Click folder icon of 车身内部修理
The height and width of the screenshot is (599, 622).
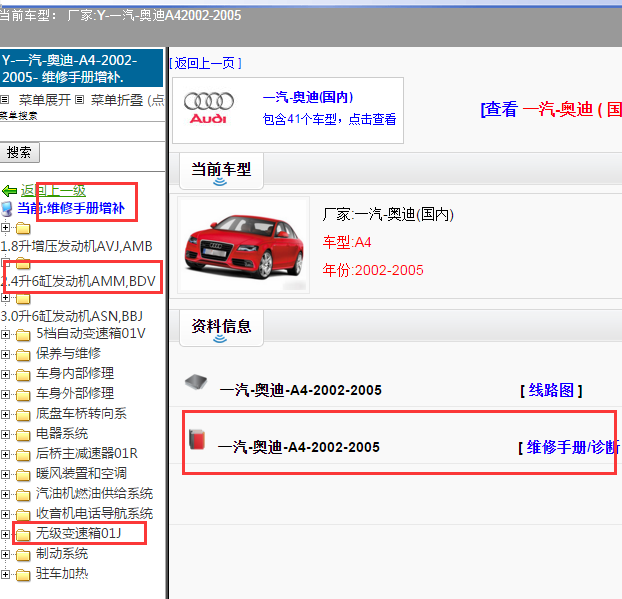tap(23, 375)
